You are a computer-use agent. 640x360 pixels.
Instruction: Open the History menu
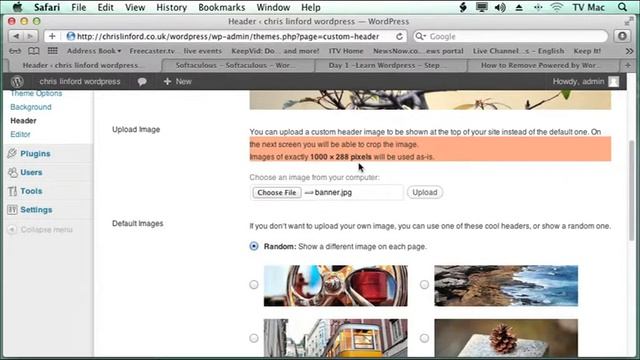[x=171, y=7]
